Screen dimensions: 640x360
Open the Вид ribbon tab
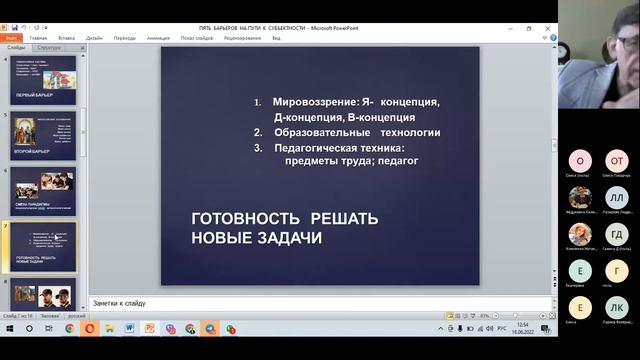click(276, 38)
